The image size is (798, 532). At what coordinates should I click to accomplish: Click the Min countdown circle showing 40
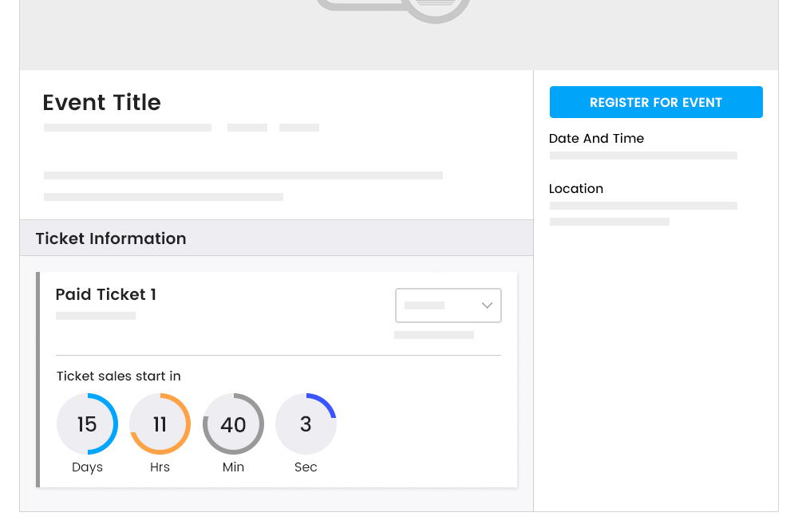click(x=233, y=424)
